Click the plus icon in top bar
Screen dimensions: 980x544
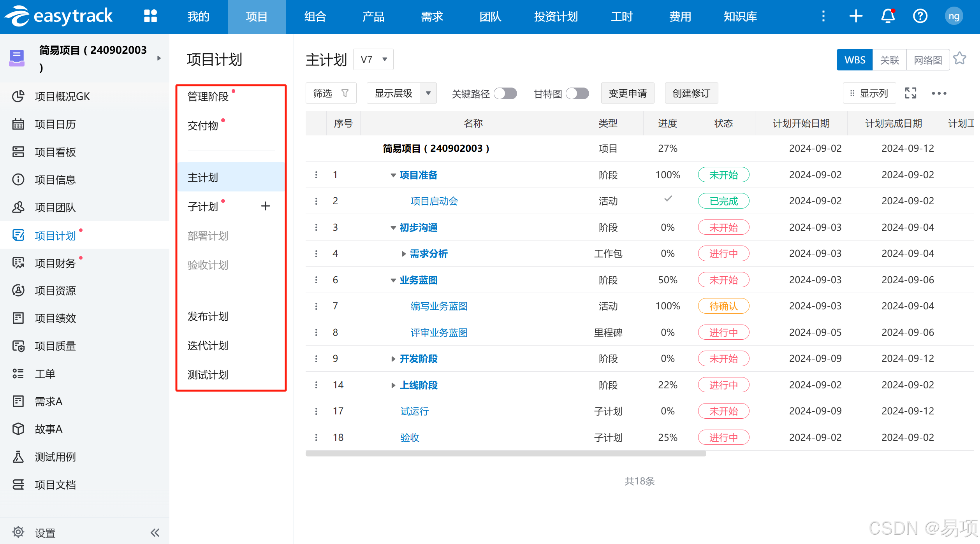tap(856, 16)
